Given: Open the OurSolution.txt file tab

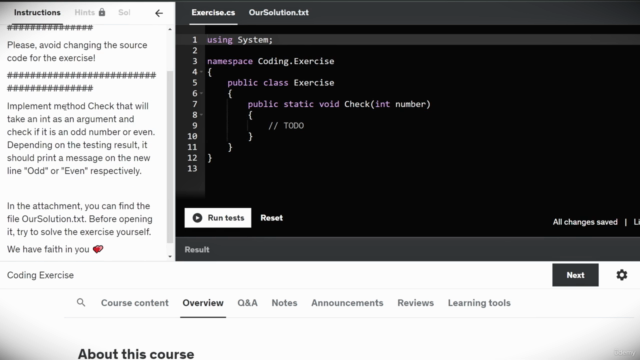Looking at the screenshot, I should point(279,13).
